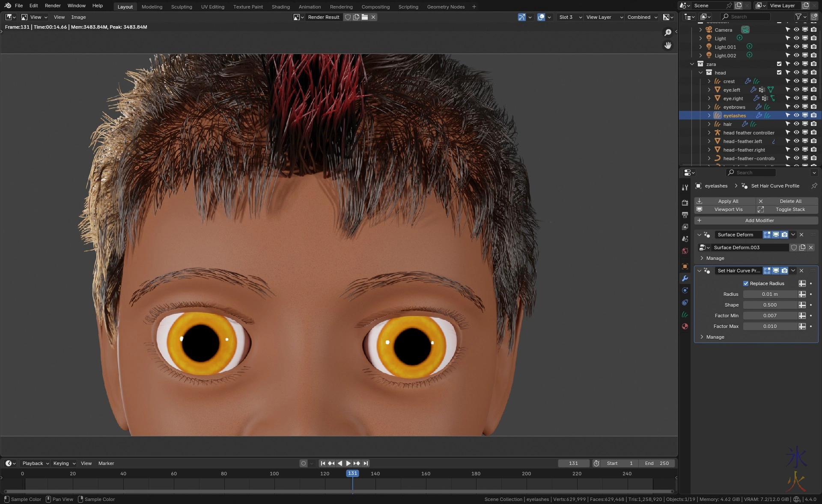This screenshot has width=822, height=504.
Task: Open the Modifiers properties tab wrench icon
Action: (685, 278)
